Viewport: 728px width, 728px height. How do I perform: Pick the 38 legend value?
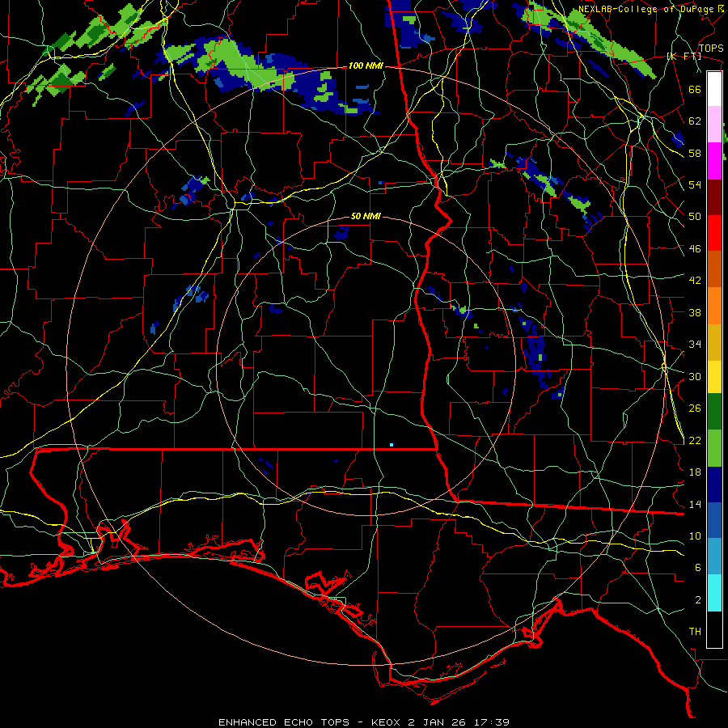[695, 312]
